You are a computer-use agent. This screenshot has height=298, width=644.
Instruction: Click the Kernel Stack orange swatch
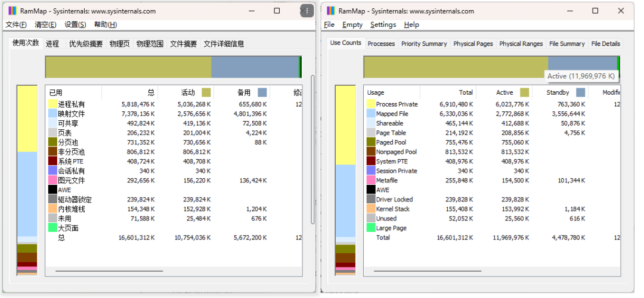pos(371,209)
